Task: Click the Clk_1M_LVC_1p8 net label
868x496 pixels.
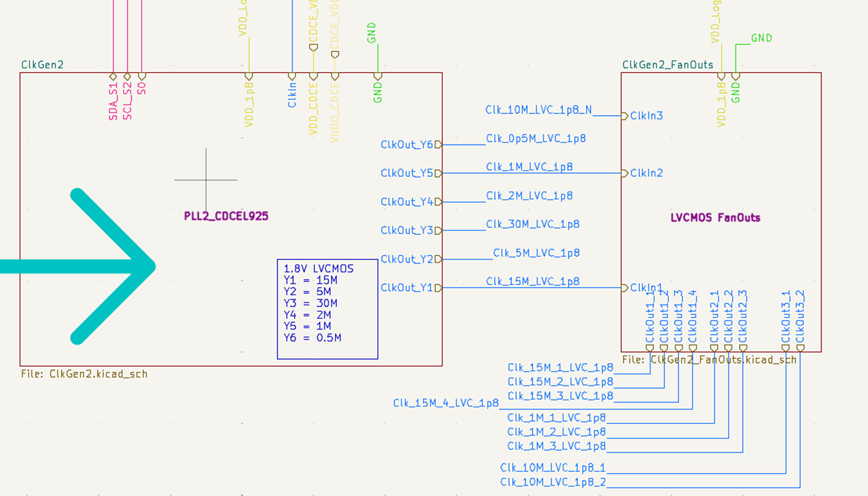Action: 529,167
